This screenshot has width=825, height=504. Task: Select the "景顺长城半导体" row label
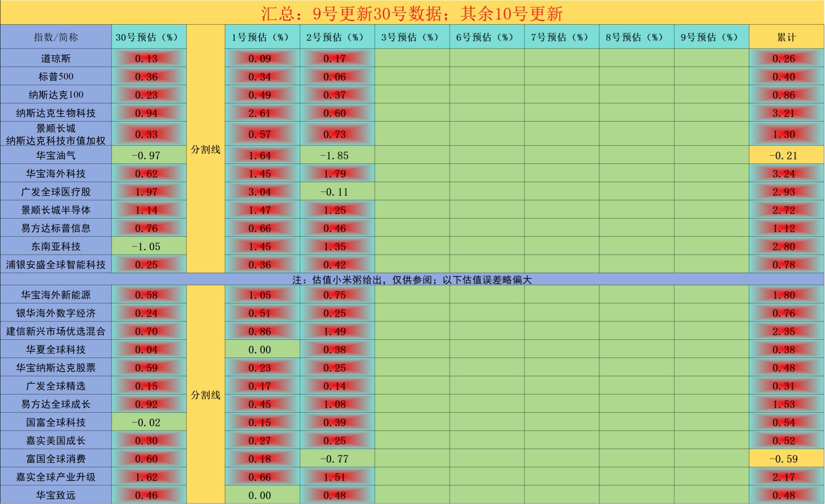pyautogui.click(x=56, y=210)
